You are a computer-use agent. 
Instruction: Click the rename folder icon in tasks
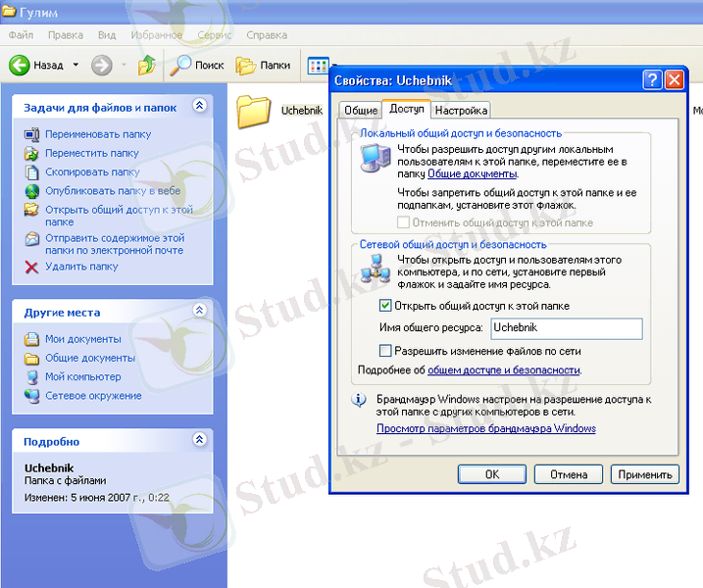(31, 134)
